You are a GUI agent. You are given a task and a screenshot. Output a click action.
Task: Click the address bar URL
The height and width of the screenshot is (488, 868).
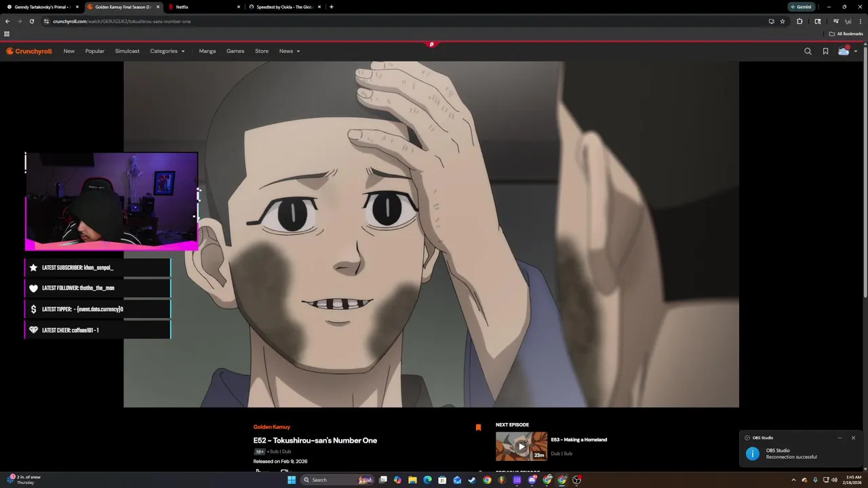(x=122, y=21)
